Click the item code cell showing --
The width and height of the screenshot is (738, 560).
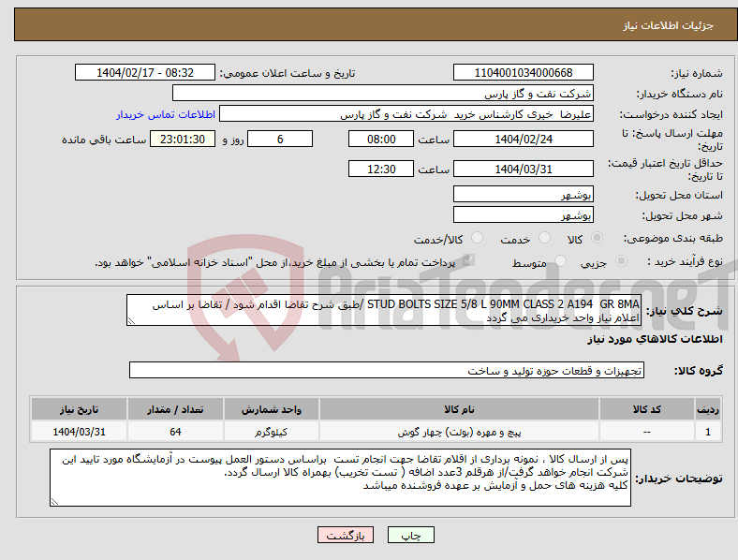click(x=647, y=432)
